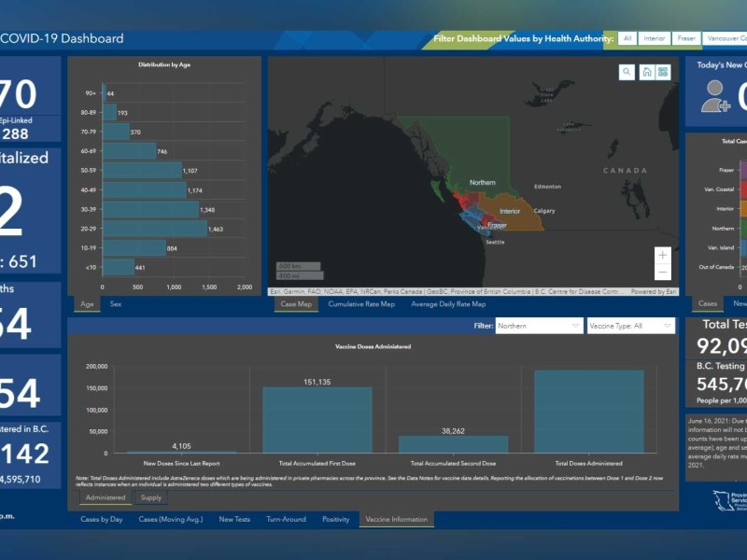Open the basemap grid icon on map
Screen dimensions: 747x560
coord(664,72)
